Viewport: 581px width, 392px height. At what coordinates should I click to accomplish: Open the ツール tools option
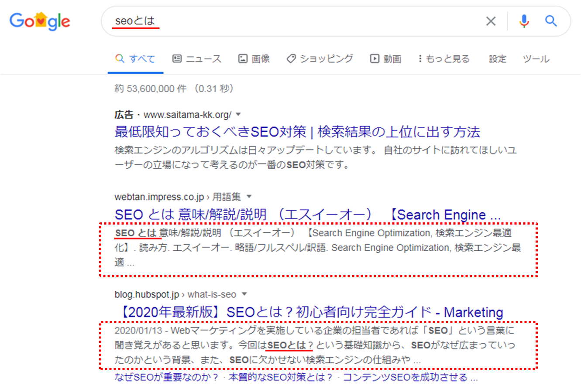(536, 59)
